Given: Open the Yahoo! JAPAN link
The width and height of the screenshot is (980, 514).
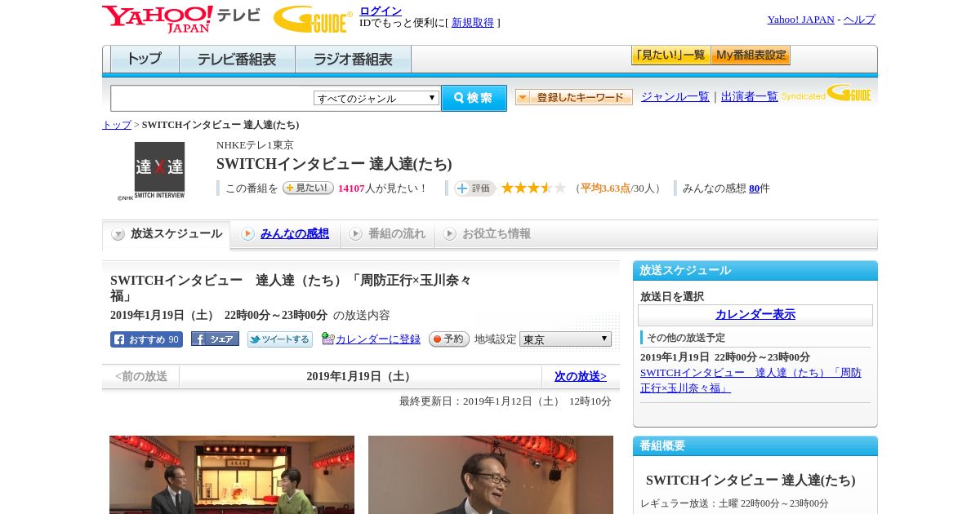Looking at the screenshot, I should 801,19.
